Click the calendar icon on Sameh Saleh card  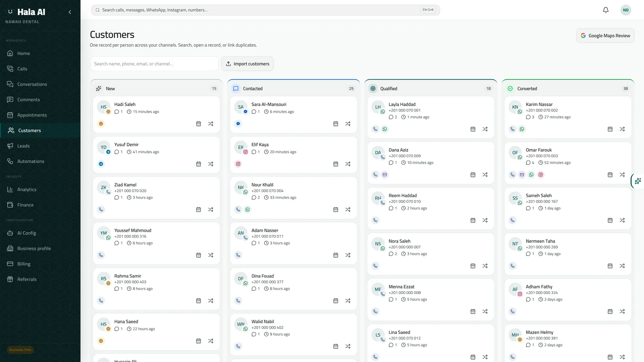click(610, 220)
